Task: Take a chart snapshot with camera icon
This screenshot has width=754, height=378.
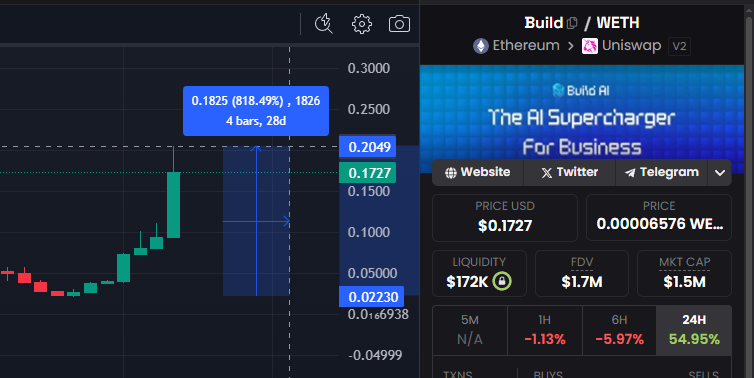Action: pyautogui.click(x=399, y=24)
